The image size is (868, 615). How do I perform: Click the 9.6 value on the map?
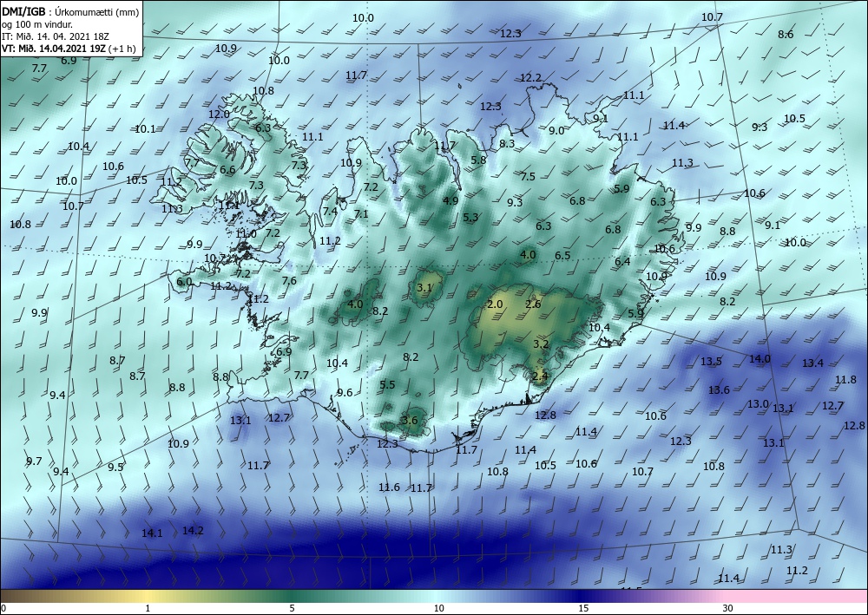point(345,393)
